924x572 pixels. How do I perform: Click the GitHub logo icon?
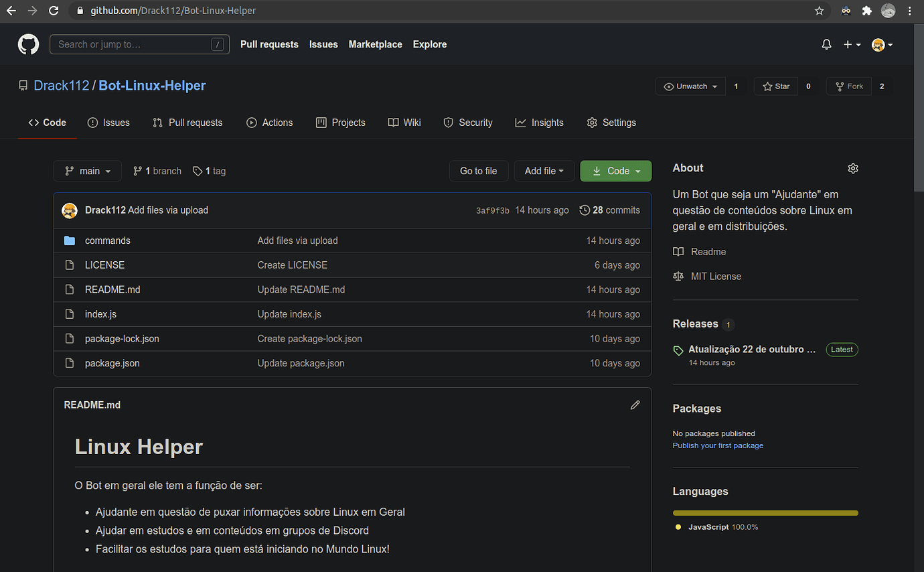pyautogui.click(x=28, y=45)
